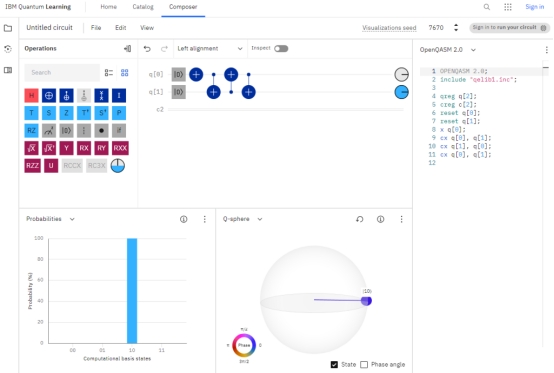
Task: Select the RZ gate in Operations
Action: point(31,130)
